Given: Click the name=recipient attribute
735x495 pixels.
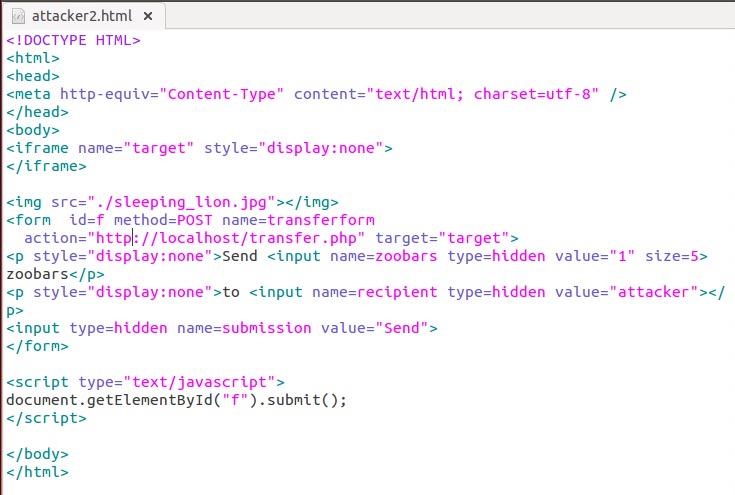Looking at the screenshot, I should pyautogui.click(x=375, y=292).
